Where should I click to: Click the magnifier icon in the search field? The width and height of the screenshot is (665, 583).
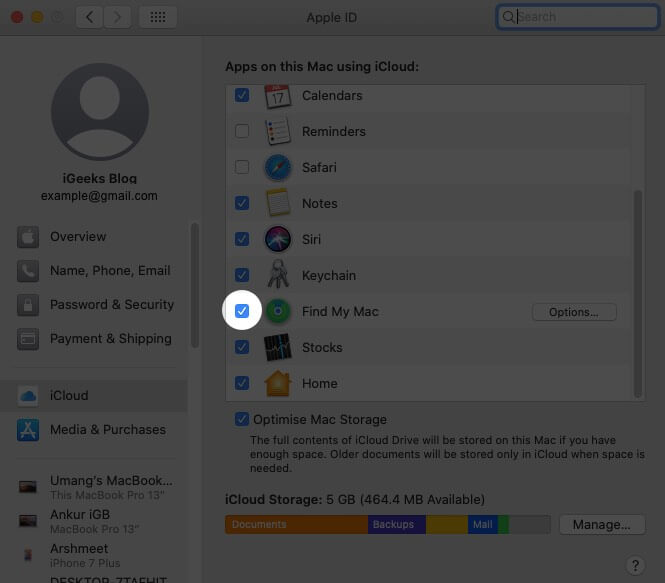508,17
